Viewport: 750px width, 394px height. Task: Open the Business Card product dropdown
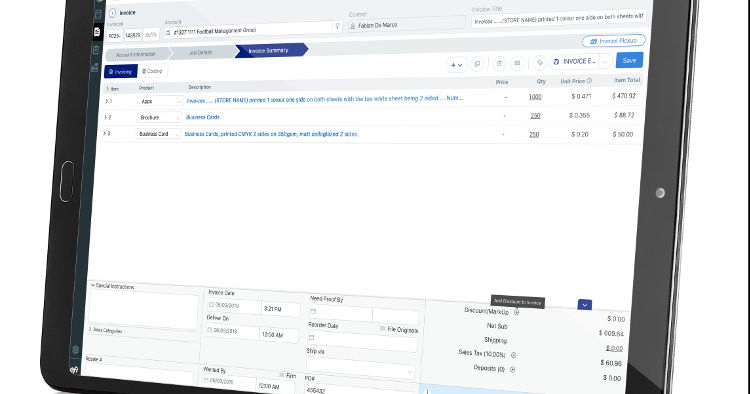pos(157,134)
